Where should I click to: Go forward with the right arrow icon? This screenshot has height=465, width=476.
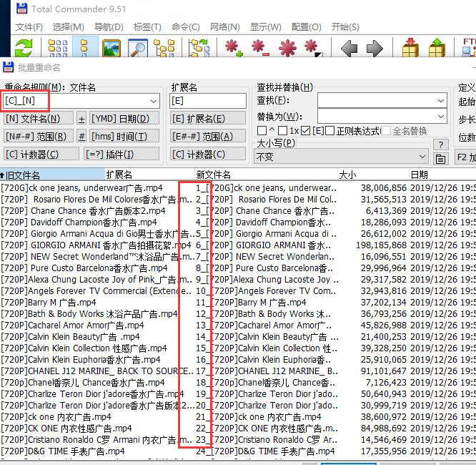coord(375,48)
